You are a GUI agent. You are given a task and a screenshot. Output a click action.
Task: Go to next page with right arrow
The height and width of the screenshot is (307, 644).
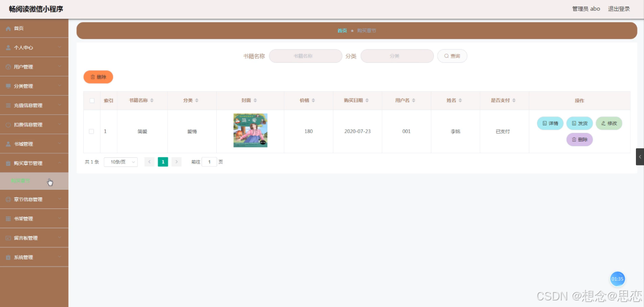tap(176, 162)
